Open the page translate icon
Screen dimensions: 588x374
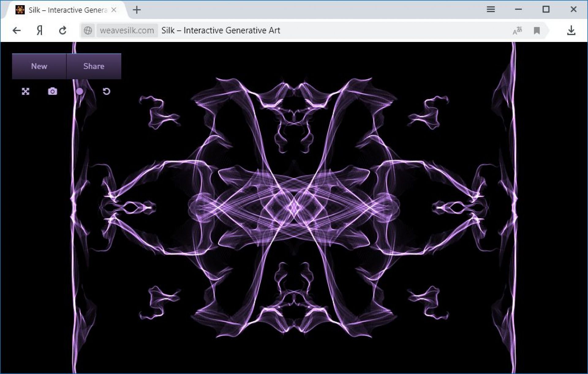click(x=517, y=31)
